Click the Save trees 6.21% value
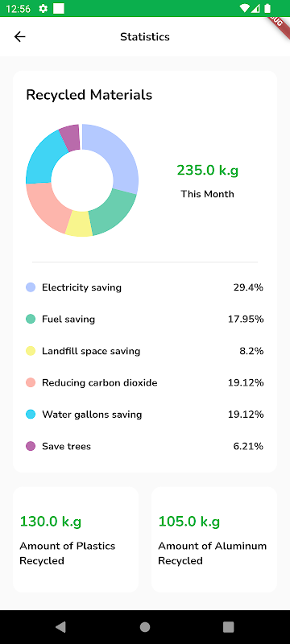The image size is (290, 644). click(248, 446)
